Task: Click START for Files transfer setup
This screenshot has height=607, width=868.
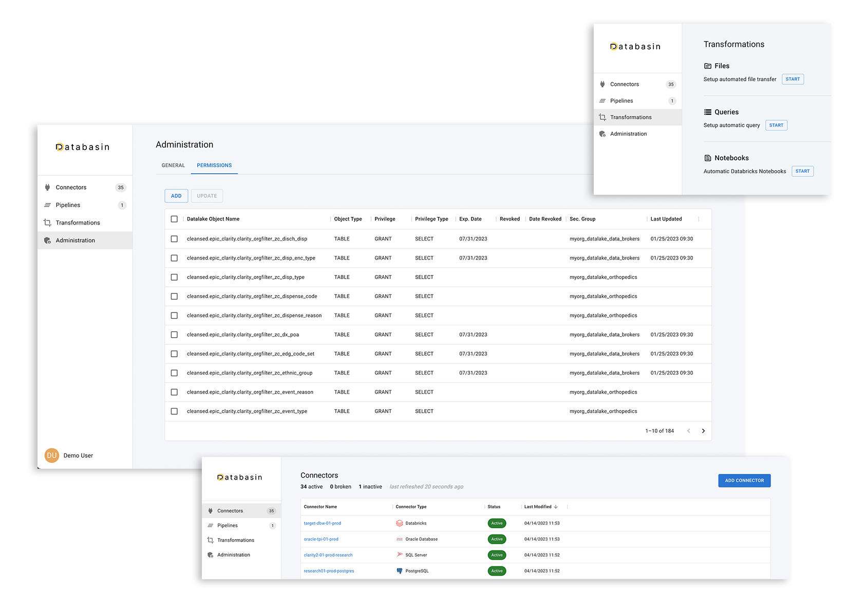Action: (792, 79)
